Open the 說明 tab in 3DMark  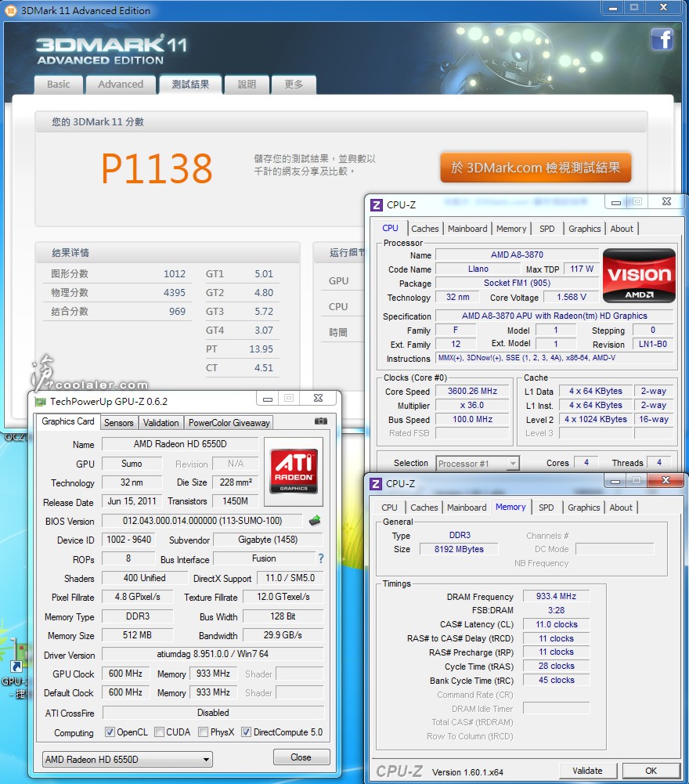pos(247,84)
